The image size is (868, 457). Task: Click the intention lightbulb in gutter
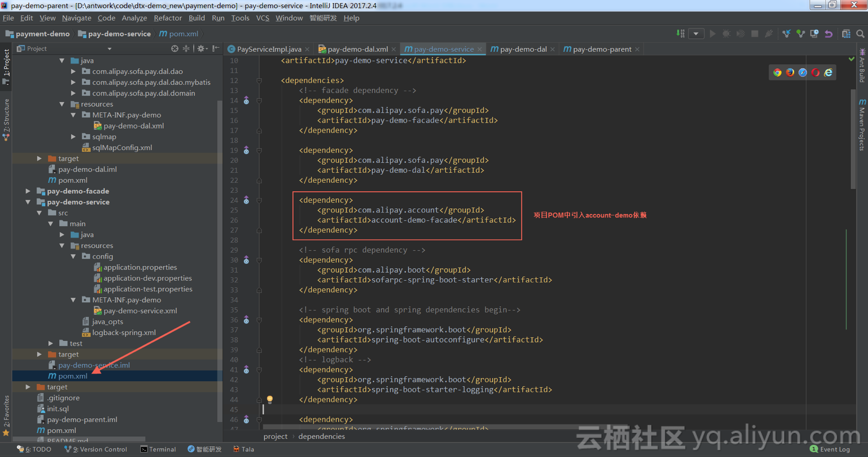pyautogui.click(x=270, y=399)
